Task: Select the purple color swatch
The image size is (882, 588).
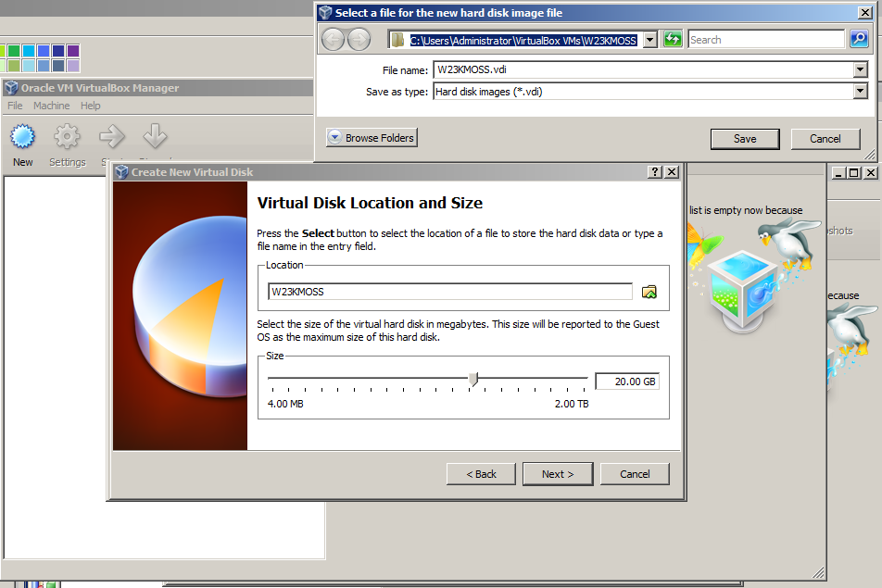Action: 73,51
